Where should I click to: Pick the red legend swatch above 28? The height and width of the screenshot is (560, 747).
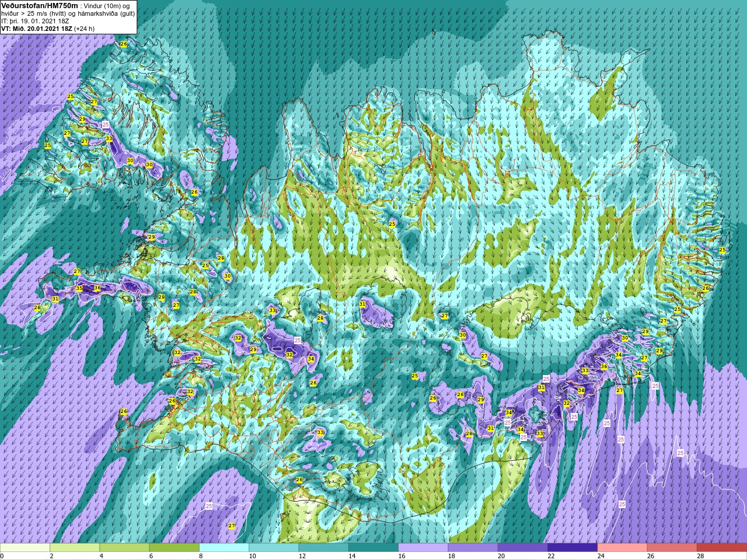point(722,548)
